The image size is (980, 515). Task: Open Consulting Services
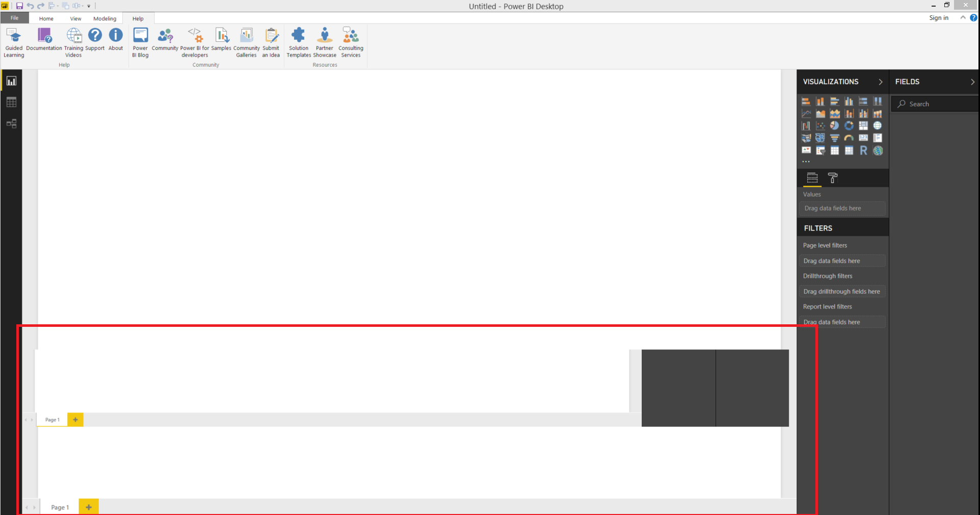pos(351,42)
